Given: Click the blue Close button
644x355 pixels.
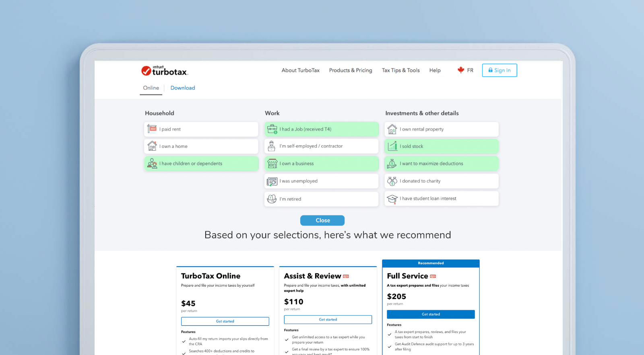Looking at the screenshot, I should click(322, 220).
